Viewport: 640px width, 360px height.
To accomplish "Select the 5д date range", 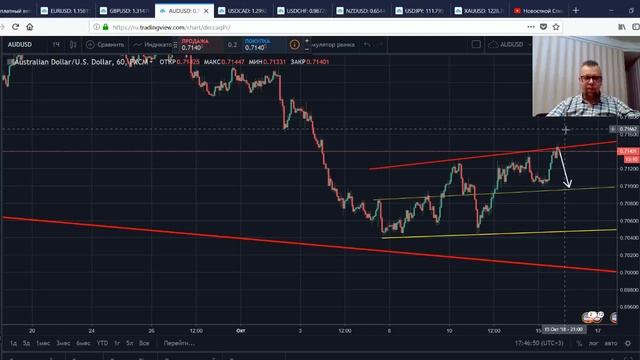I will [27, 343].
